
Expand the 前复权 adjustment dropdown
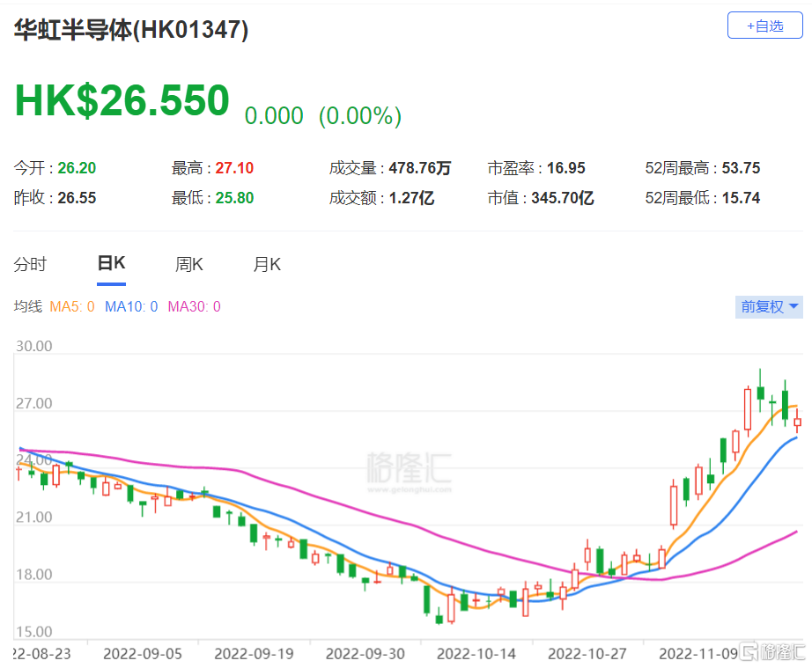click(769, 306)
